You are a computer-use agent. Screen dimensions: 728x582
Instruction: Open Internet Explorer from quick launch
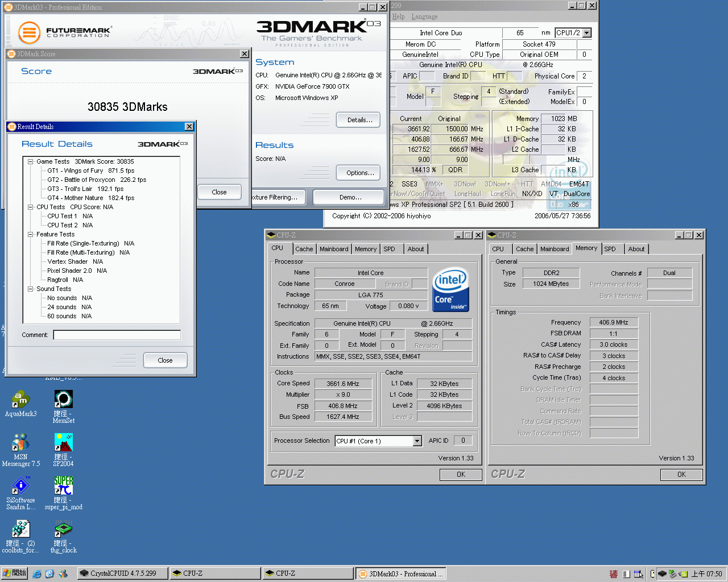point(37,574)
